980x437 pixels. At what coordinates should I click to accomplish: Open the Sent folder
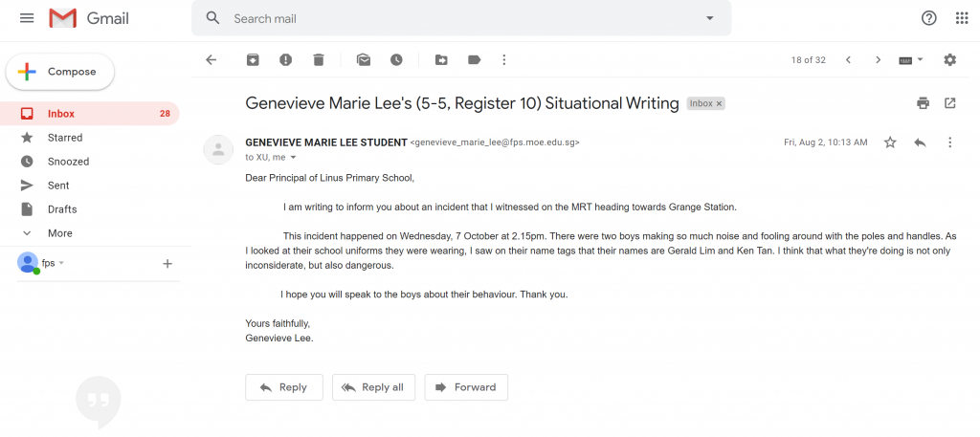(58, 186)
